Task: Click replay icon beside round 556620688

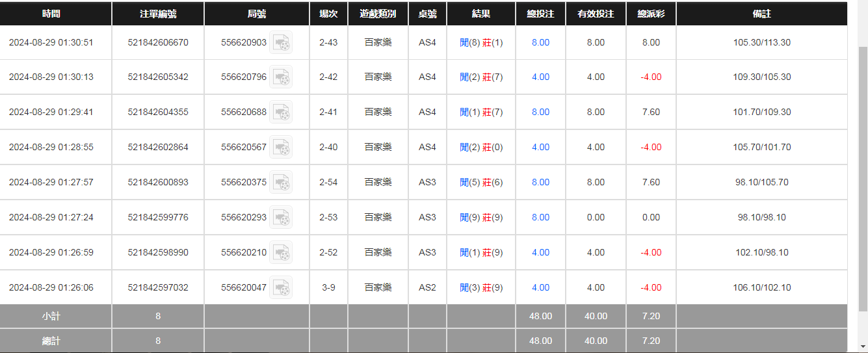Action: tap(281, 112)
